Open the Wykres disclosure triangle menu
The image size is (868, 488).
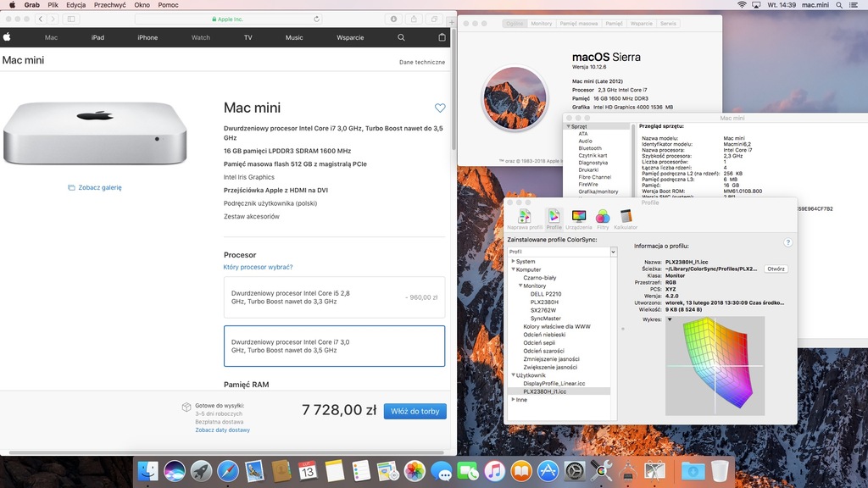coord(670,319)
